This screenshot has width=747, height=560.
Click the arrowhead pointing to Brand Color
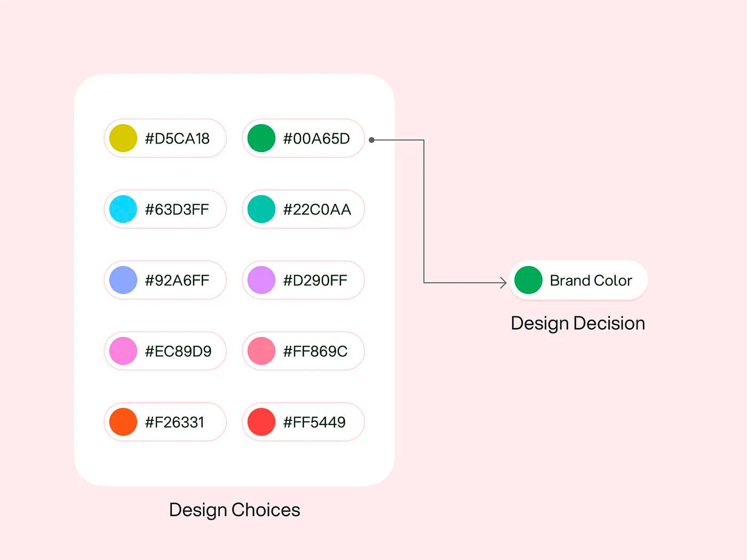pos(503,283)
